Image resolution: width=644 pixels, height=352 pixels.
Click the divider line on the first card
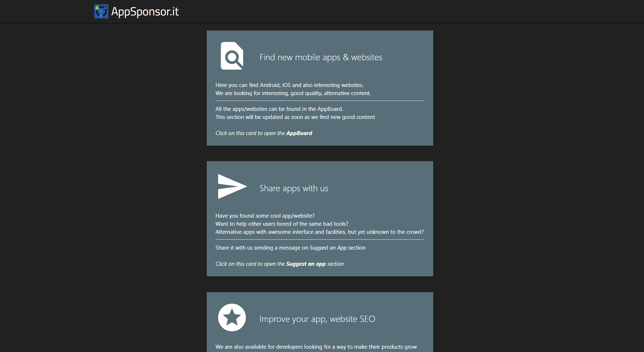click(x=320, y=101)
